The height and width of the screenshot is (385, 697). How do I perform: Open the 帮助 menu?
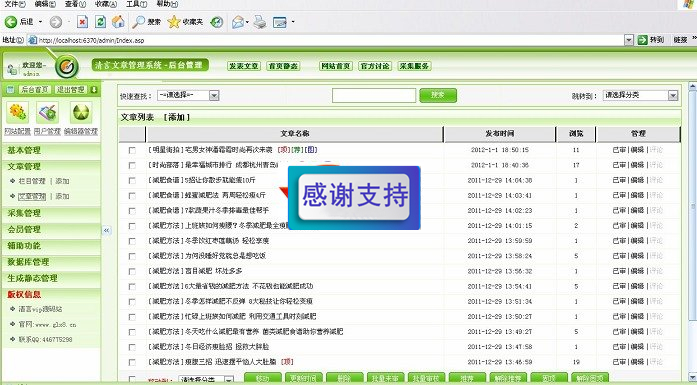point(167,4)
